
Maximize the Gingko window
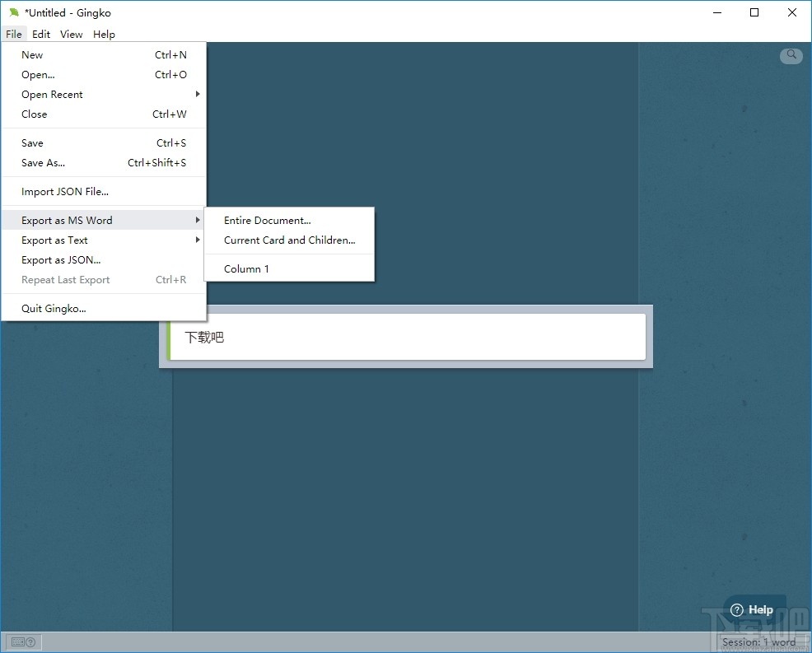(754, 12)
